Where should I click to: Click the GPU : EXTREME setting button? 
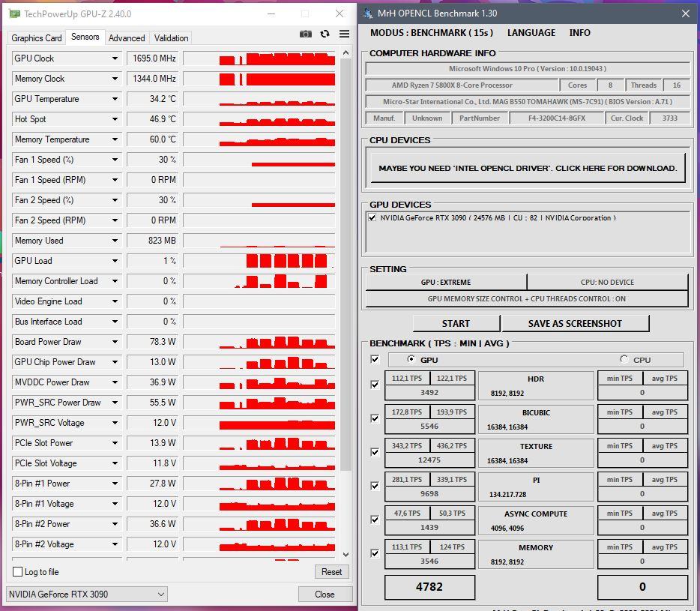tap(446, 283)
